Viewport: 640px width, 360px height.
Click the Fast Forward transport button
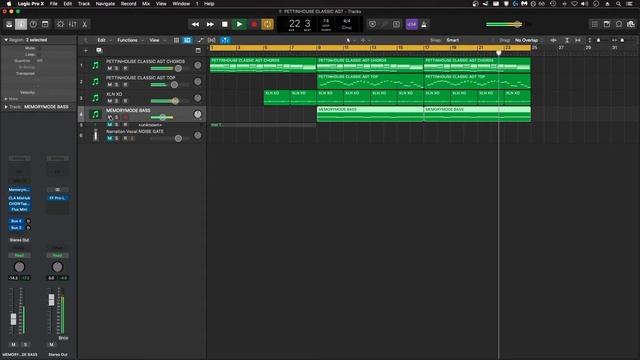click(210, 24)
